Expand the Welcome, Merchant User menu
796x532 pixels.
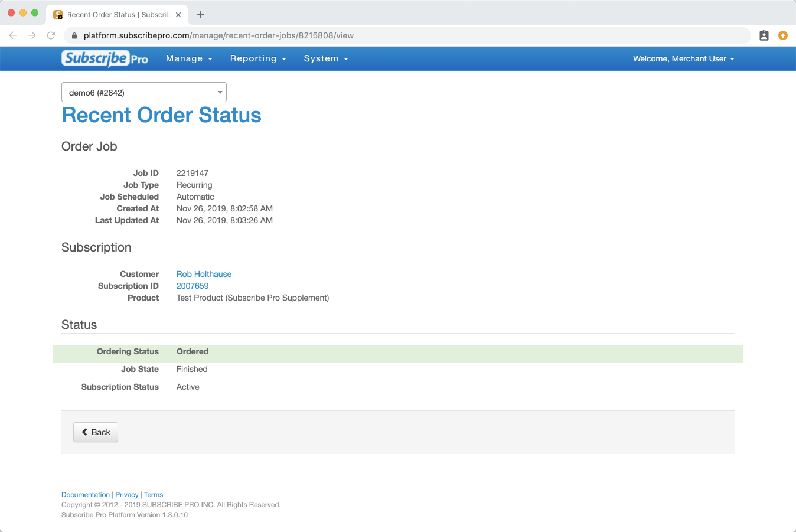coord(684,58)
